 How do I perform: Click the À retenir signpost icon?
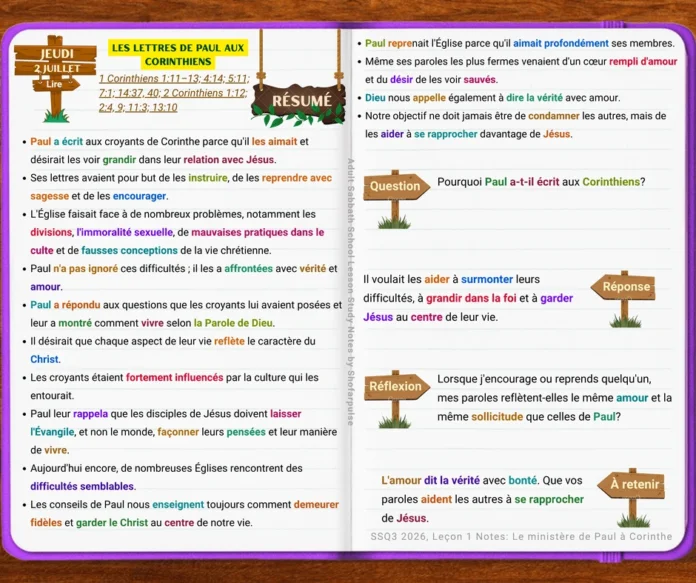coord(631,497)
